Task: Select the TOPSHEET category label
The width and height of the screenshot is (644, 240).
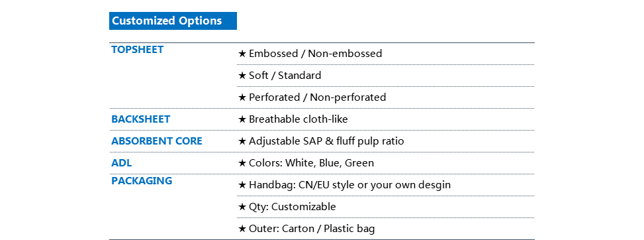Action: [137, 50]
